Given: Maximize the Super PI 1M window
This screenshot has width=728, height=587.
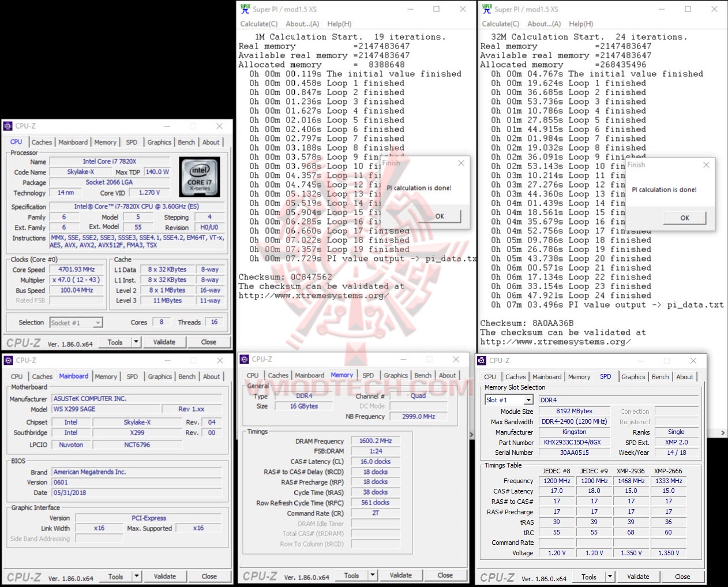Looking at the screenshot, I should [x=436, y=9].
